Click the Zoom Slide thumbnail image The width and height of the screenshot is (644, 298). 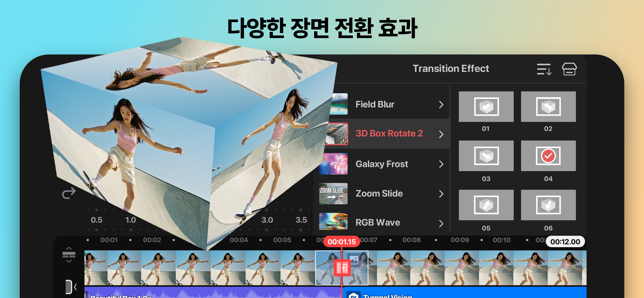(x=333, y=193)
